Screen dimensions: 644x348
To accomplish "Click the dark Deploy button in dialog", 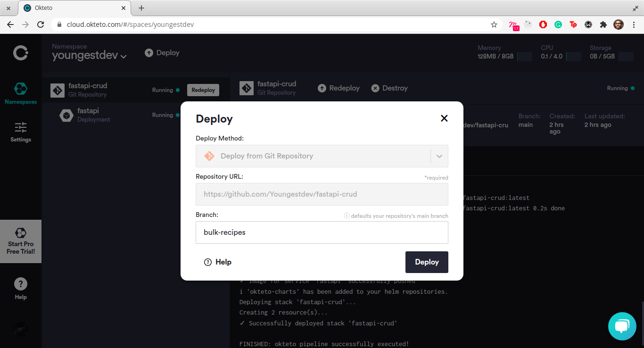I will [427, 262].
